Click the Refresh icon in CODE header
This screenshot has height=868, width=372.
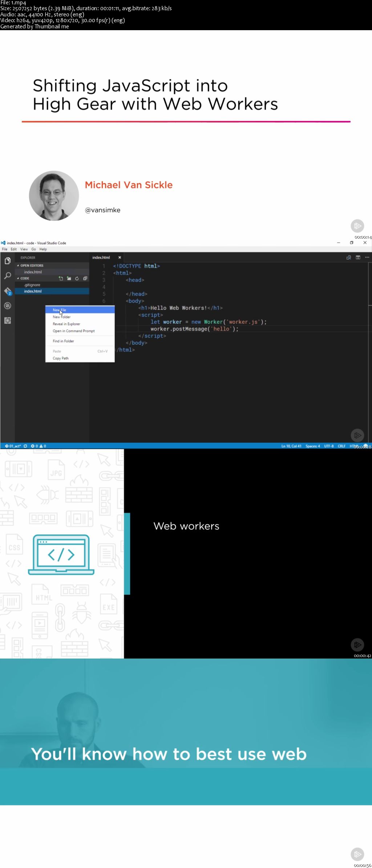[77, 279]
